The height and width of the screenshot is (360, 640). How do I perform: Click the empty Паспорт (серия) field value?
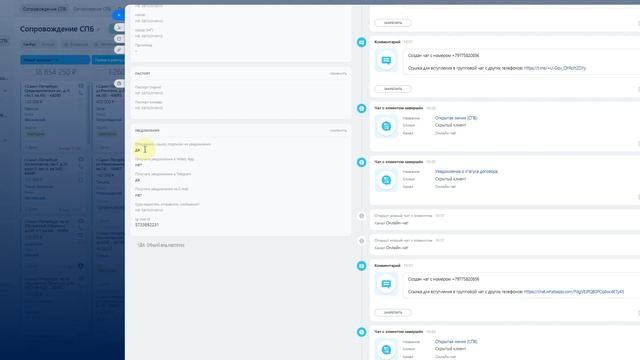149,93
